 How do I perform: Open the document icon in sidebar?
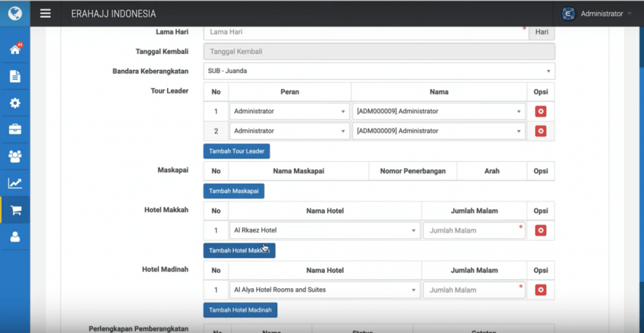[x=15, y=76]
